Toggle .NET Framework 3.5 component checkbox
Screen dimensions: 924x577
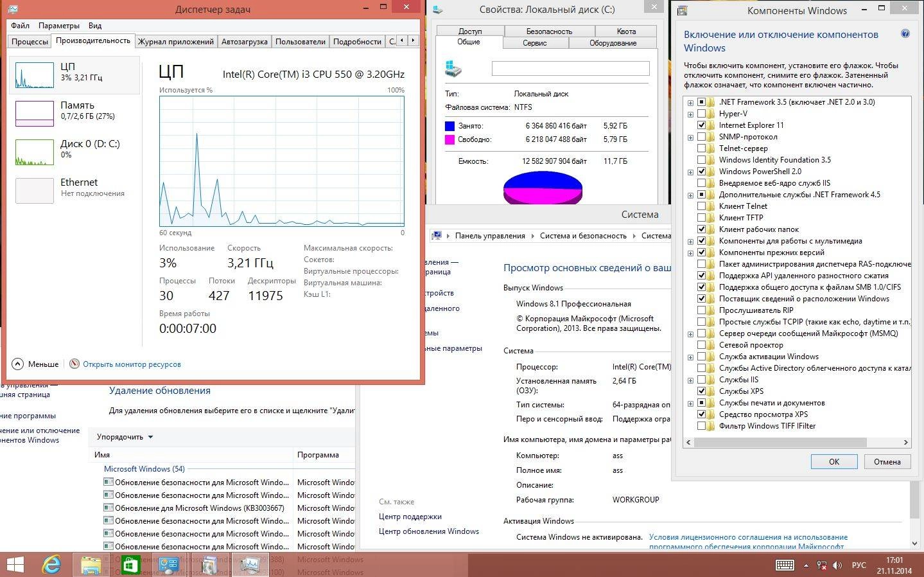[x=701, y=102]
